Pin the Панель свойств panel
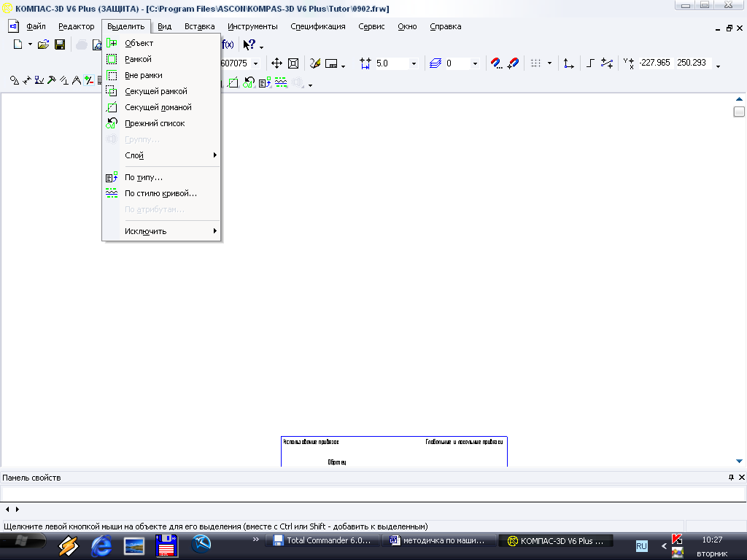This screenshot has width=747, height=560. (731, 477)
